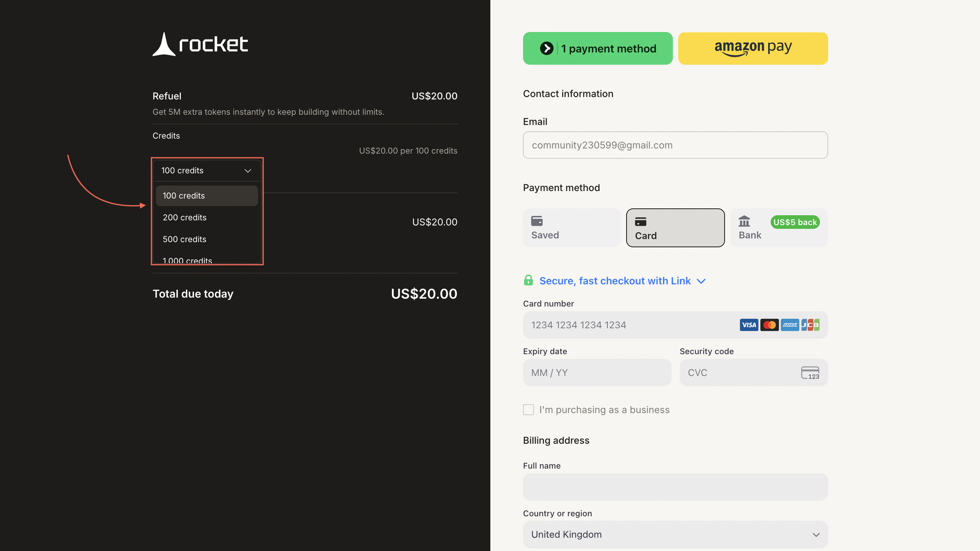980x551 pixels.
Task: Click the Visa card brand icon
Action: (749, 325)
